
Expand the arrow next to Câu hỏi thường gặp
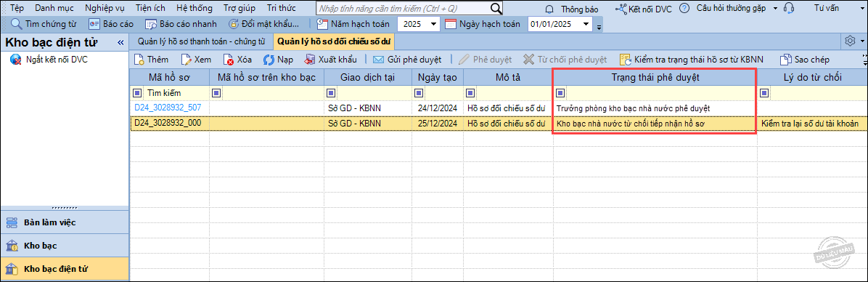(x=775, y=8)
